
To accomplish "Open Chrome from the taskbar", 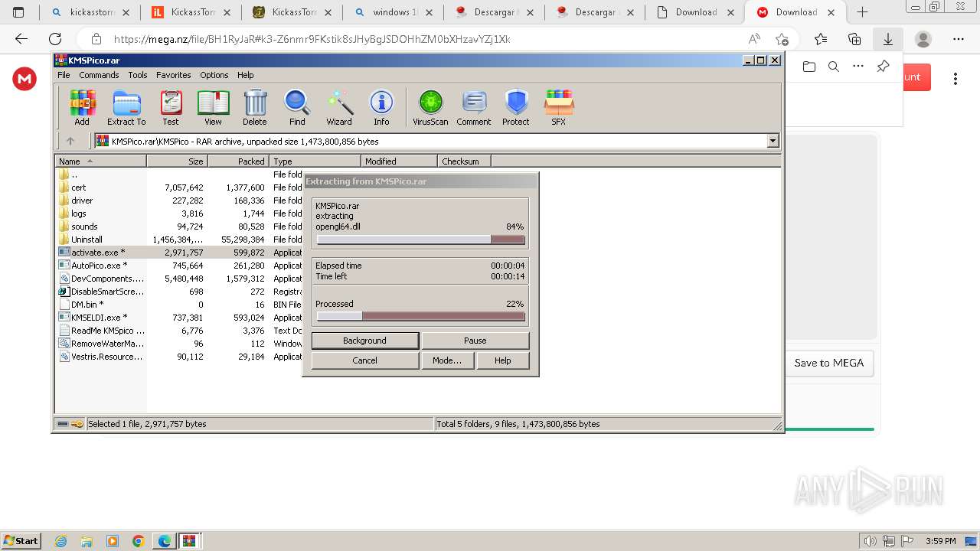I will point(139,541).
